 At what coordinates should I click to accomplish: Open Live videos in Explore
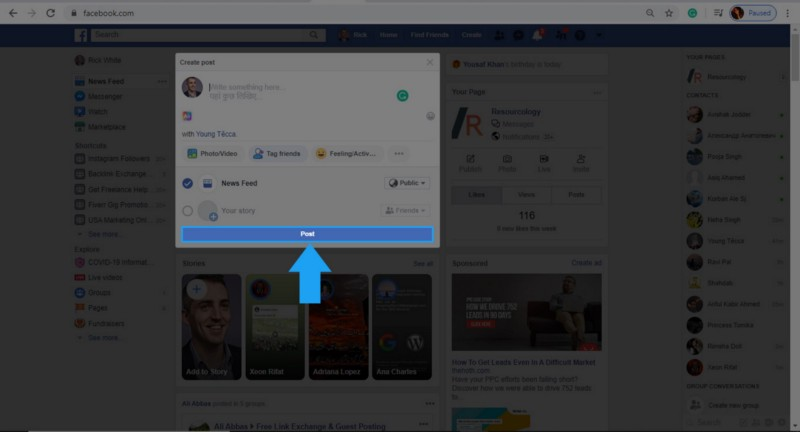coord(99,277)
